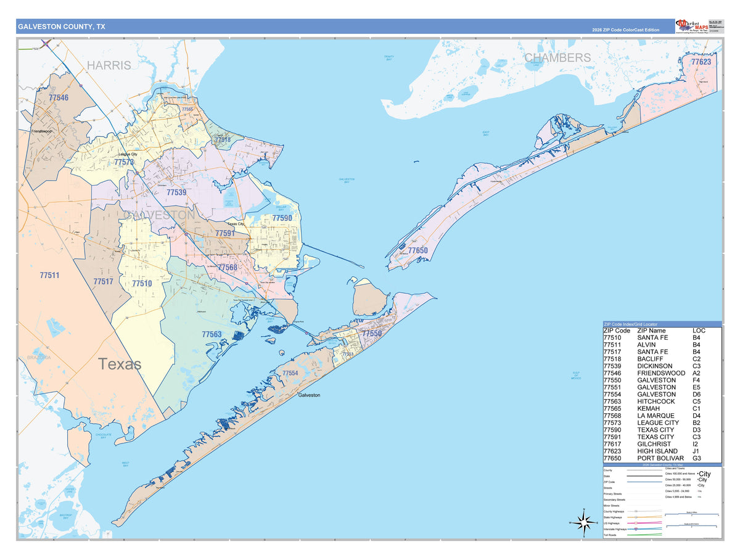Select the 77591 TEXAS CITY row in index table
740x560 pixels.
coord(662,437)
